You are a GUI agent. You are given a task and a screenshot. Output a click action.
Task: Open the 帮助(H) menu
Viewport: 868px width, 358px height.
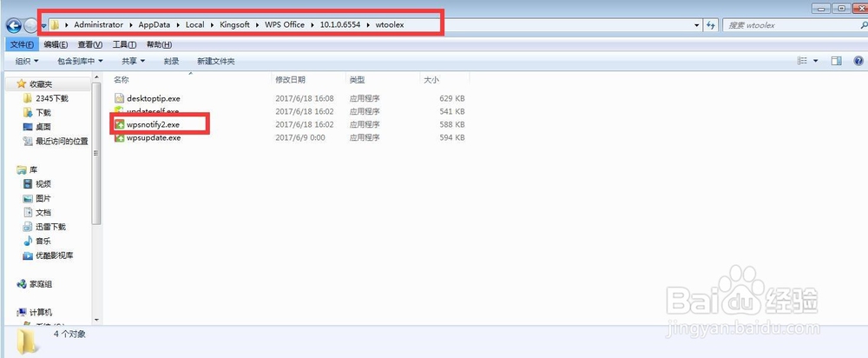pos(159,44)
